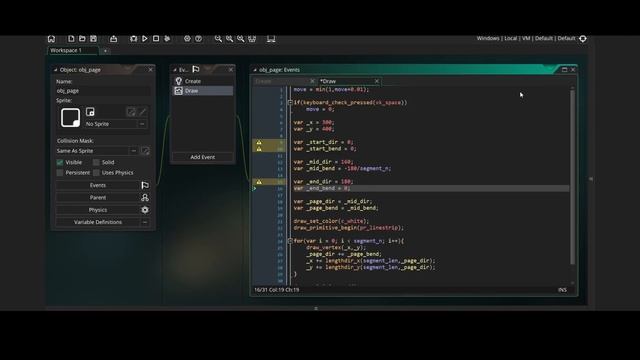Screen dimensions: 640x360
Task: Select the Create event in list
Action: coord(203,81)
